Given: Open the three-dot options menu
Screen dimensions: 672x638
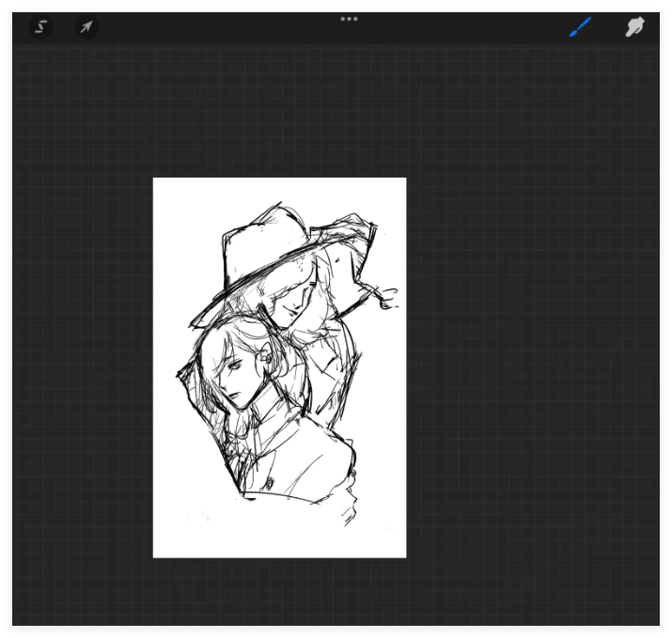Looking at the screenshot, I should point(349,19).
